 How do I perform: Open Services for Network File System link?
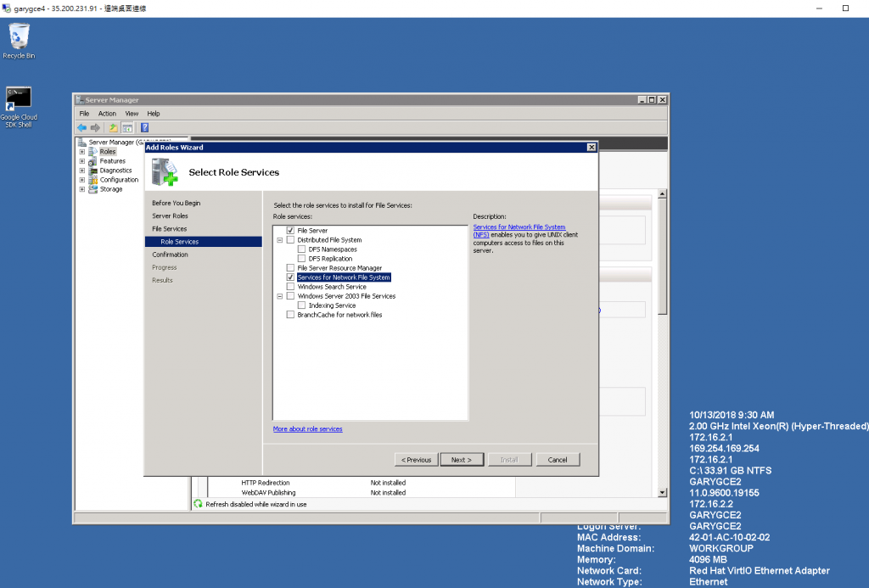tap(519, 231)
